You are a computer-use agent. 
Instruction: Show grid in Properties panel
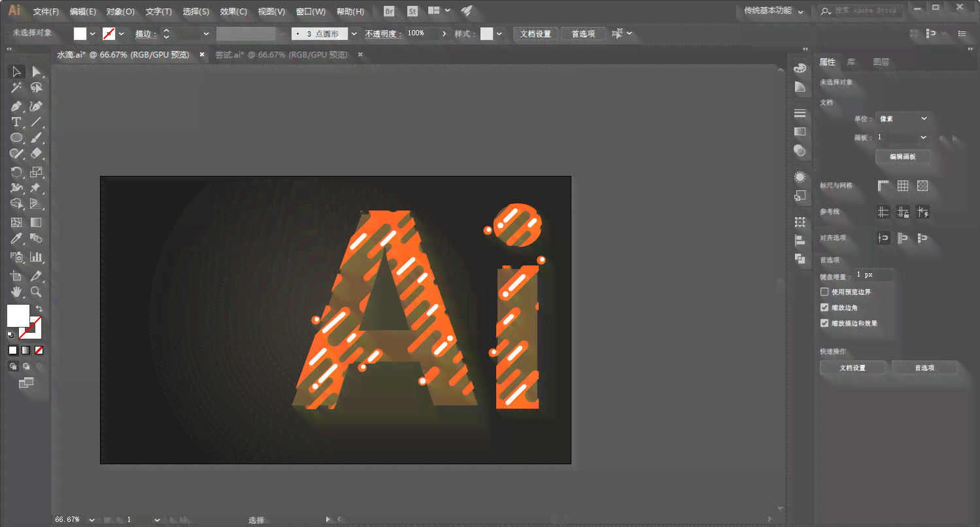pyautogui.click(x=903, y=186)
